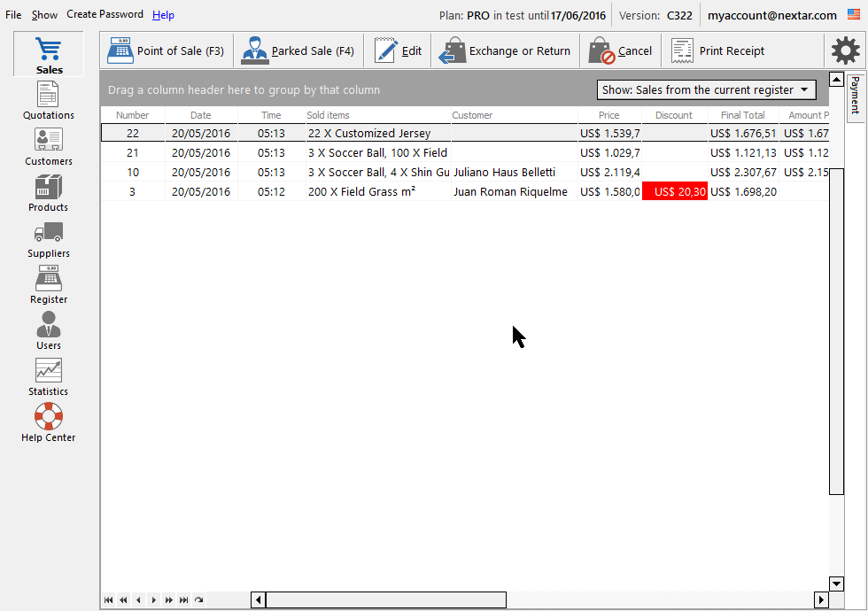Viewport: 868px width, 611px height.
Task: Click vertical scrollbar thumb
Action: pos(836,331)
